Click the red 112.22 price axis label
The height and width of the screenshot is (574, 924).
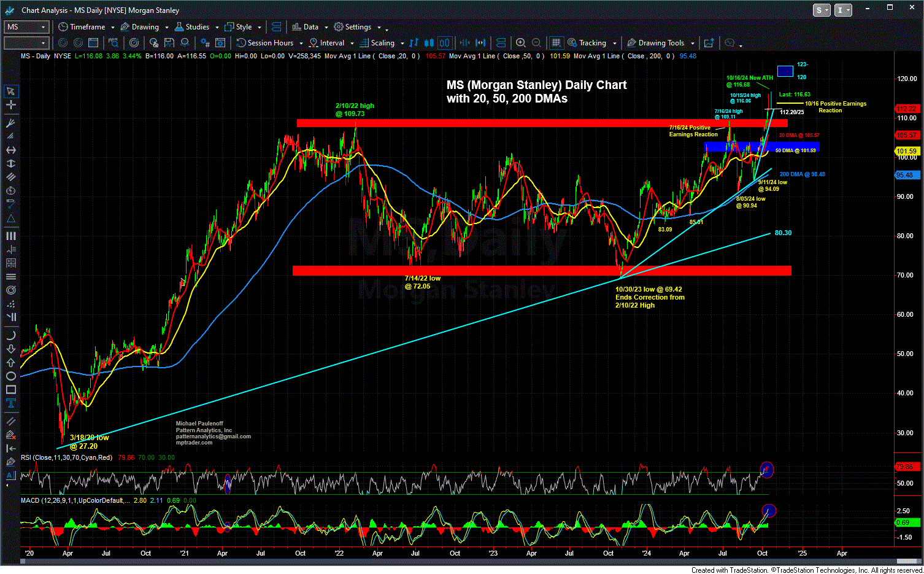click(907, 109)
